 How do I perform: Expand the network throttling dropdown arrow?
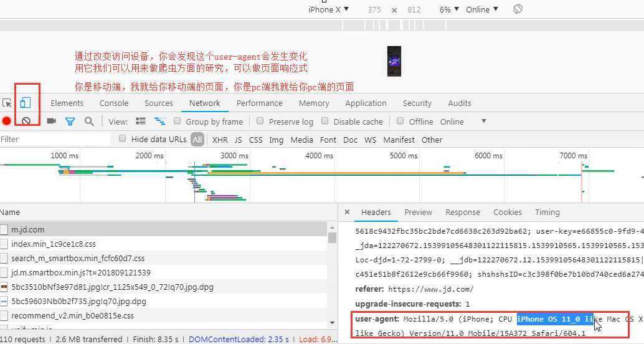(x=484, y=122)
